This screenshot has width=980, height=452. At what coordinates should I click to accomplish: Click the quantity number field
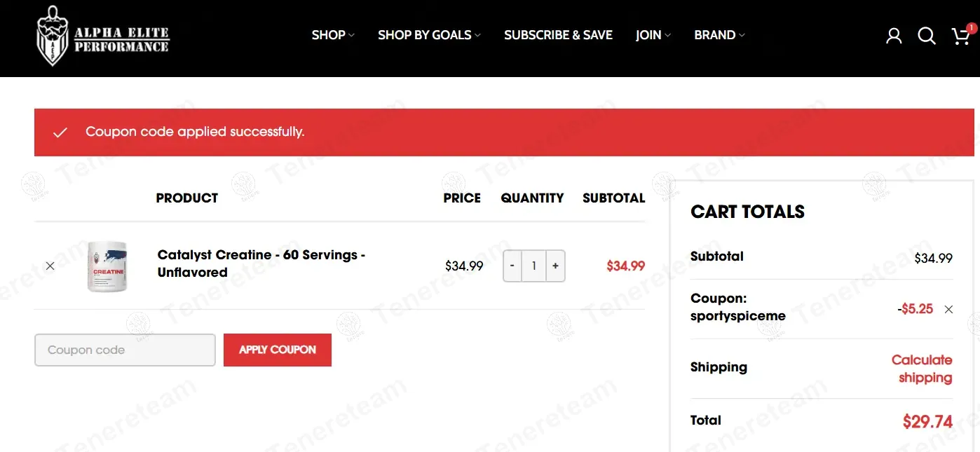click(x=534, y=266)
